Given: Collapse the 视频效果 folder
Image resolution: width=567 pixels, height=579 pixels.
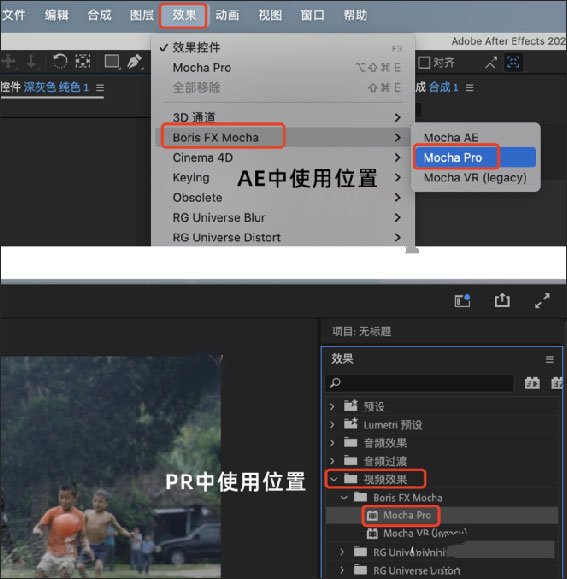Looking at the screenshot, I should (334, 479).
